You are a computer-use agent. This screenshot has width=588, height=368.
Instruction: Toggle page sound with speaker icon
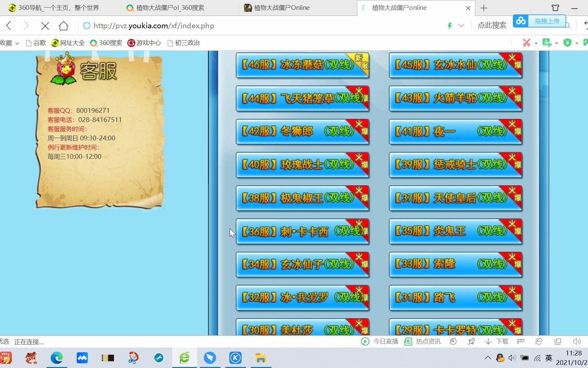[x=577, y=341]
